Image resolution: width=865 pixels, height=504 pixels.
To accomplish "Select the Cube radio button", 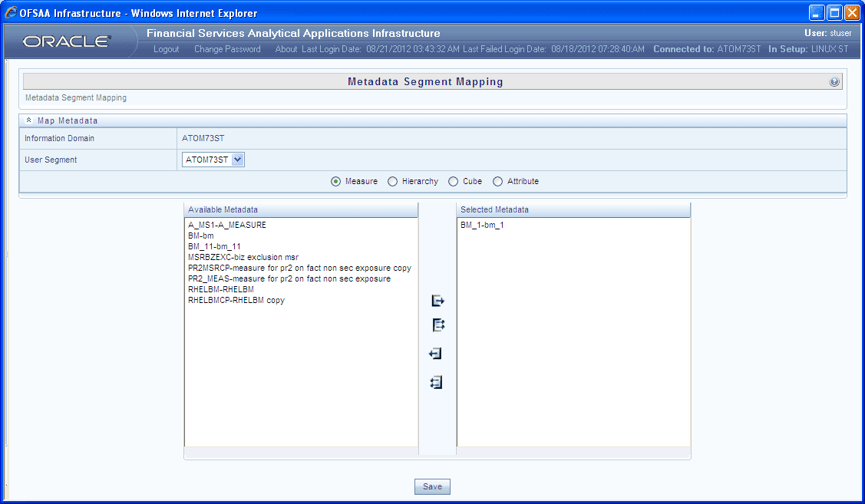I will click(453, 181).
